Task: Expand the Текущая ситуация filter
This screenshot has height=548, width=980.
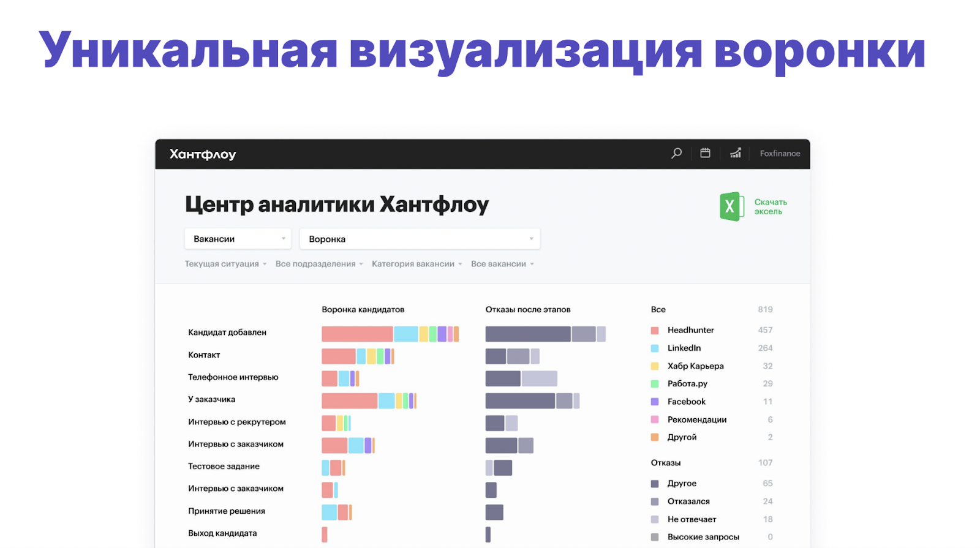Action: pos(225,264)
